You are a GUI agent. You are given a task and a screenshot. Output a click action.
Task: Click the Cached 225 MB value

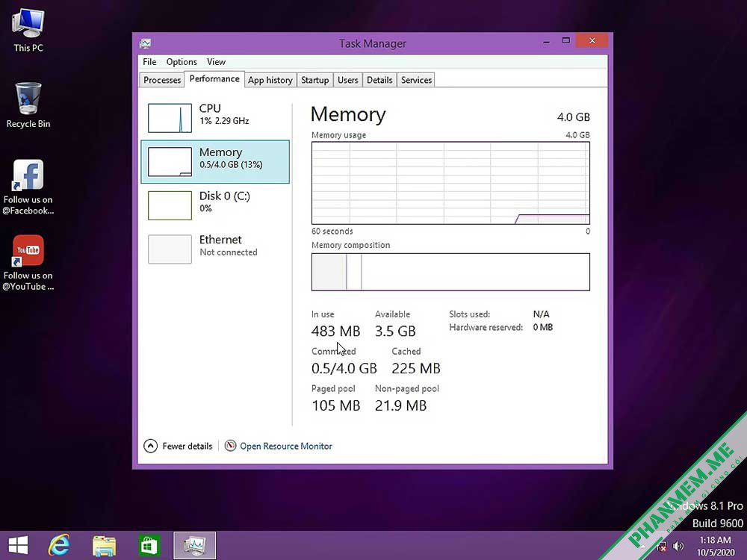pos(416,368)
